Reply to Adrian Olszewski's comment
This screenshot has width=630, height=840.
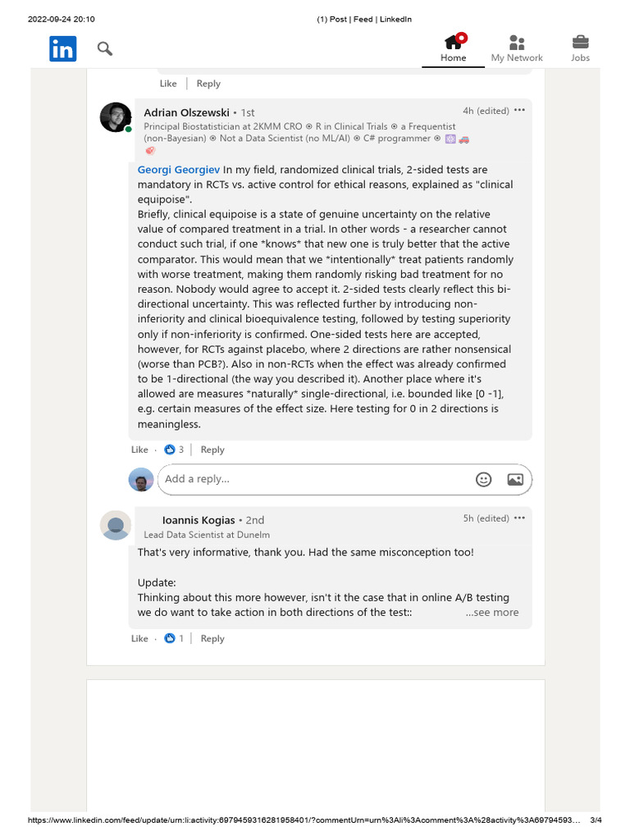212,450
